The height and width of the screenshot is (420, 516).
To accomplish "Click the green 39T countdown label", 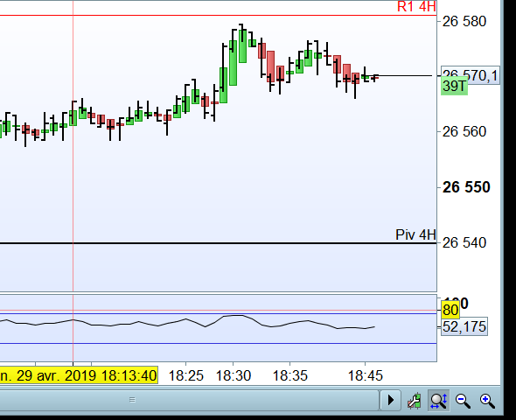I will coord(454,87).
